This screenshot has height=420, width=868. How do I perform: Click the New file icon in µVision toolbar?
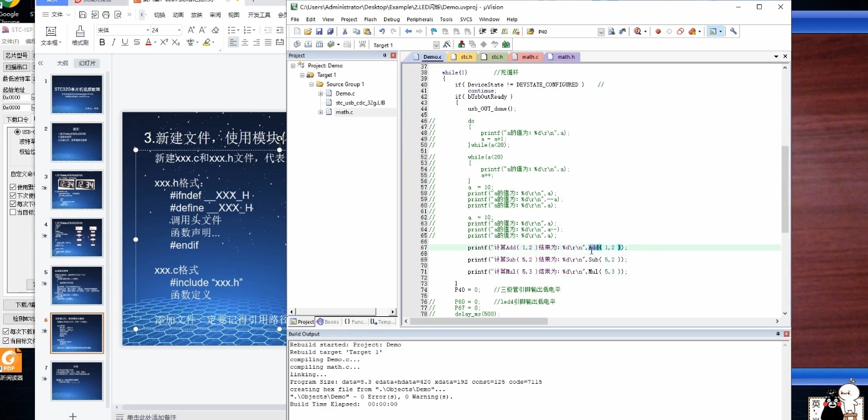(297, 31)
